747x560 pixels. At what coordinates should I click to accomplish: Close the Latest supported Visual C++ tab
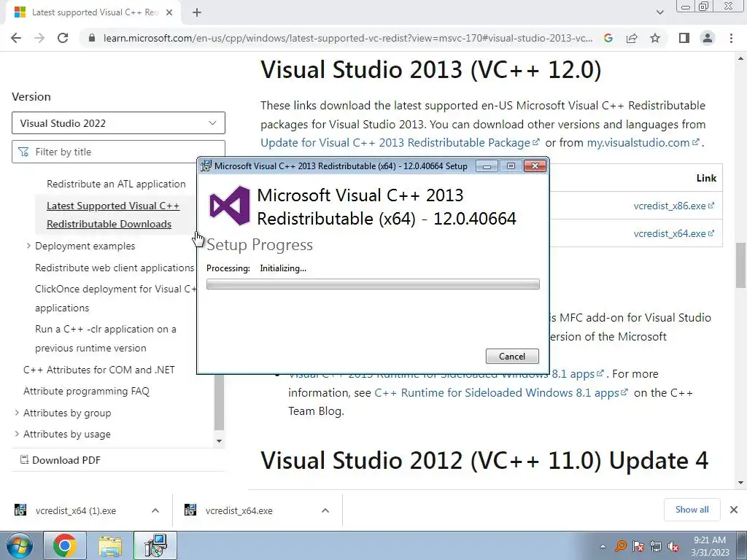tap(169, 12)
